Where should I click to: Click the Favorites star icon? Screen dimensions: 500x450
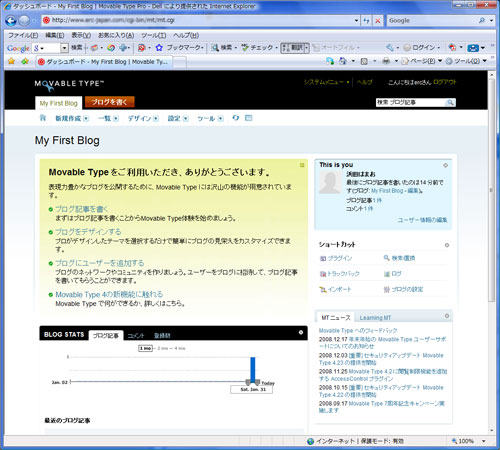click(11, 61)
